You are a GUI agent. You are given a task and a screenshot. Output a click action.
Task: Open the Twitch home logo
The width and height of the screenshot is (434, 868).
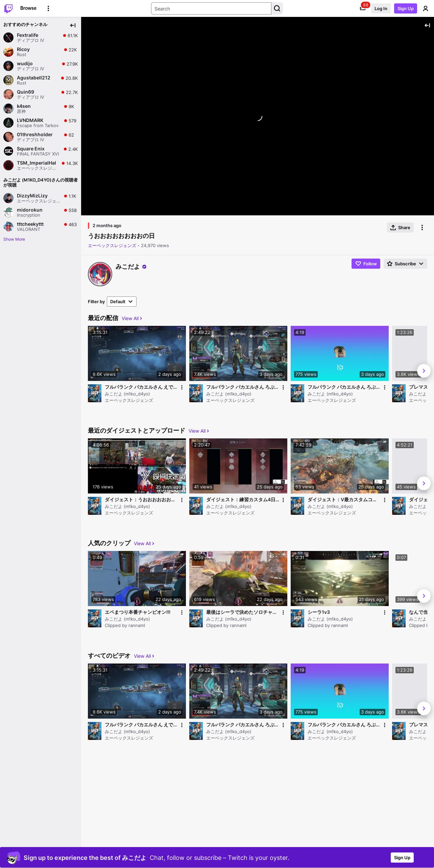point(8,8)
